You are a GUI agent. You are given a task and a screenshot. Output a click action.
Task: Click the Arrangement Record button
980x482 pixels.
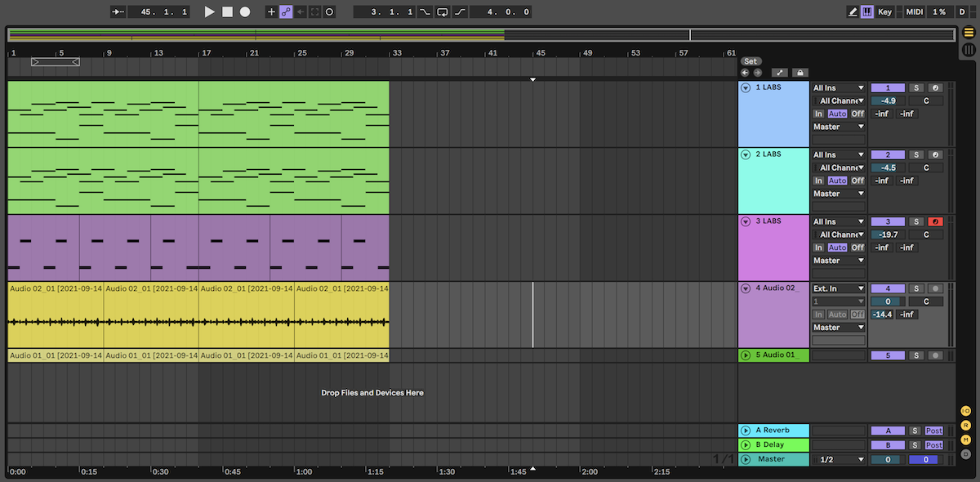(244, 12)
